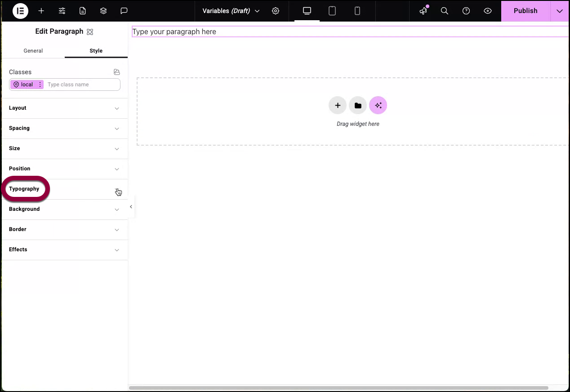This screenshot has height=392, width=570.
Task: Expand the Border section
Action: 65,230
